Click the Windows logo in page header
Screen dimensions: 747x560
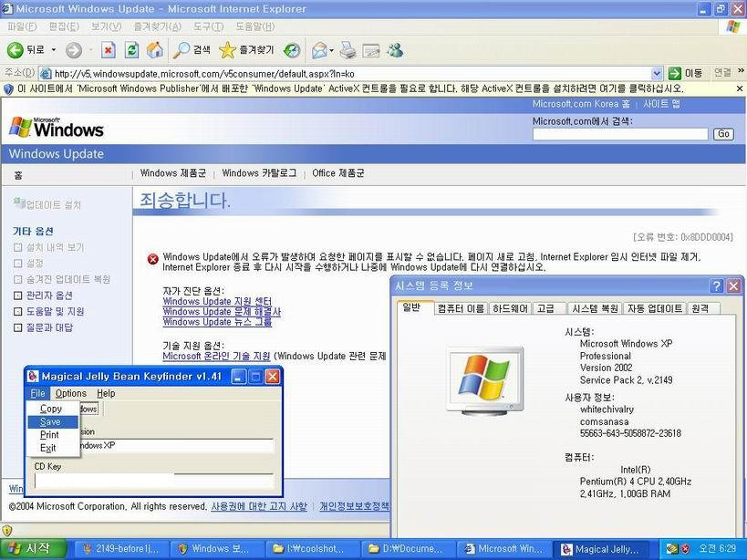(x=57, y=127)
